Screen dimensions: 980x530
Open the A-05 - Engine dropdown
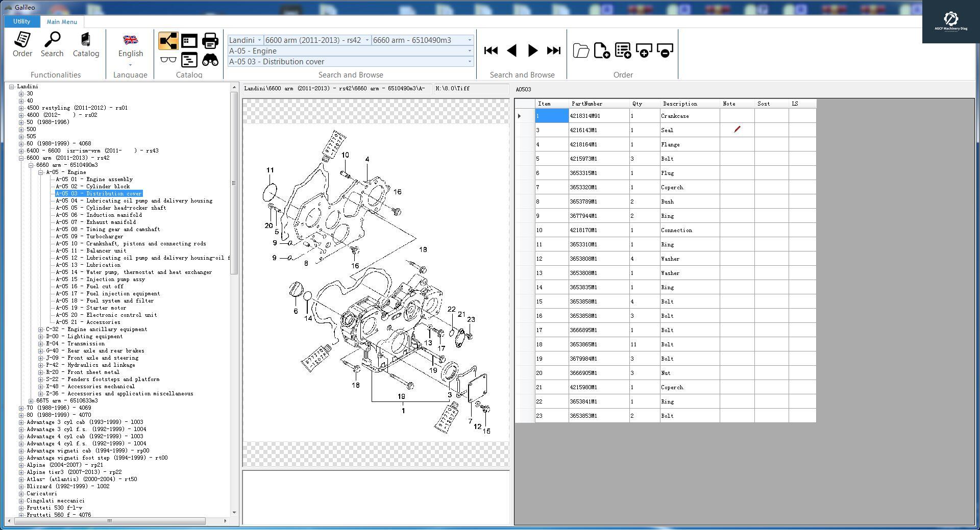click(469, 51)
